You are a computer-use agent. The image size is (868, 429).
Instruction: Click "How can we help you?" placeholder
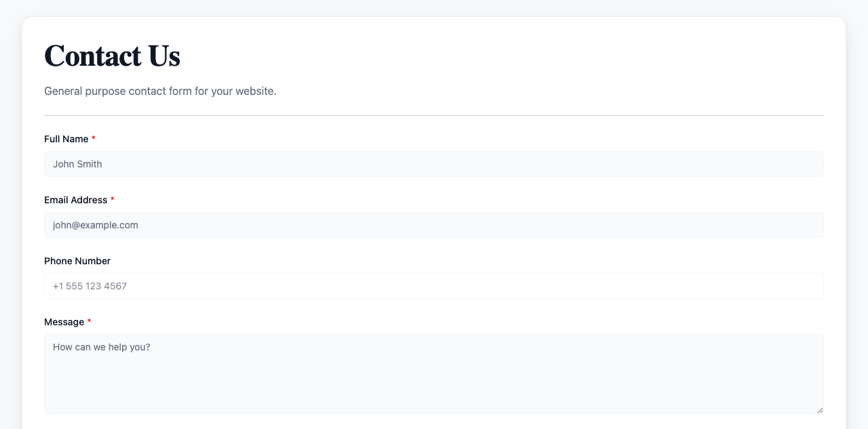tap(101, 347)
